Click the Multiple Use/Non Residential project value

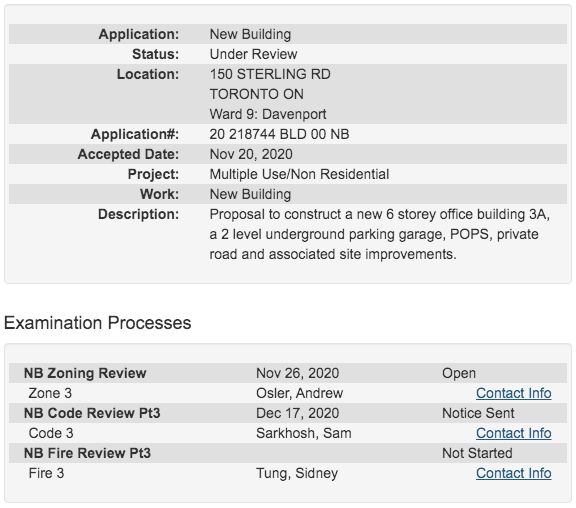click(299, 174)
